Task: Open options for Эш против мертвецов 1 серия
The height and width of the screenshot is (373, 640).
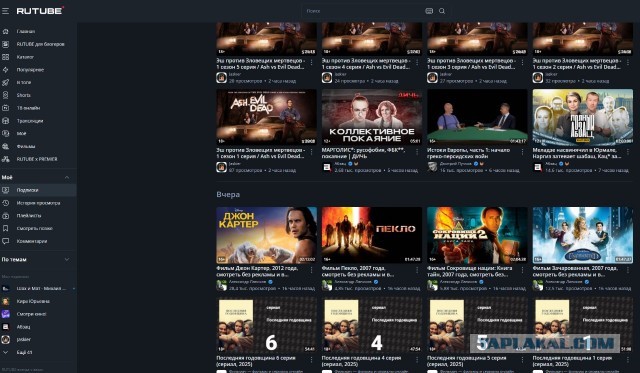Action: click(311, 152)
